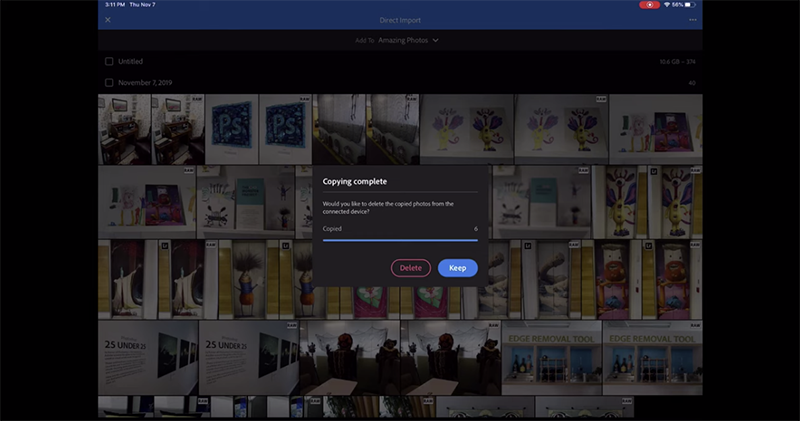The height and width of the screenshot is (421, 800).
Task: Tap the Wi-Fi status icon
Action: [667, 5]
